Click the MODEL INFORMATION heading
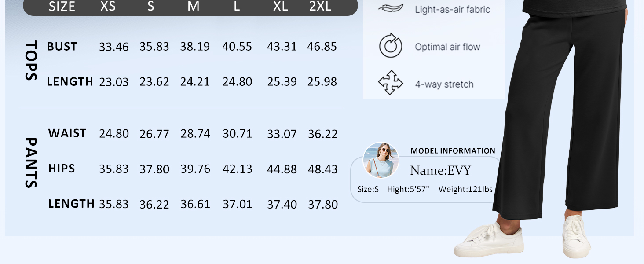This screenshot has width=644, height=264. tap(453, 151)
